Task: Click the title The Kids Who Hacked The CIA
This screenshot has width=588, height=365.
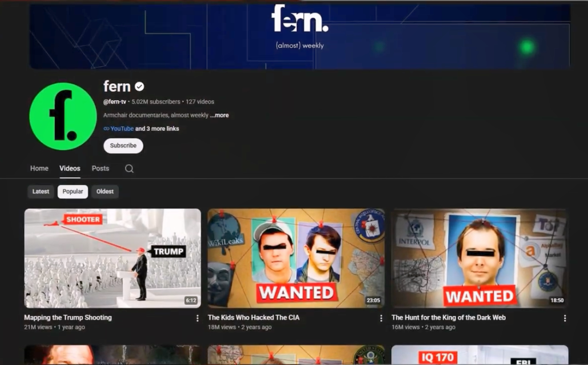Action: point(254,318)
